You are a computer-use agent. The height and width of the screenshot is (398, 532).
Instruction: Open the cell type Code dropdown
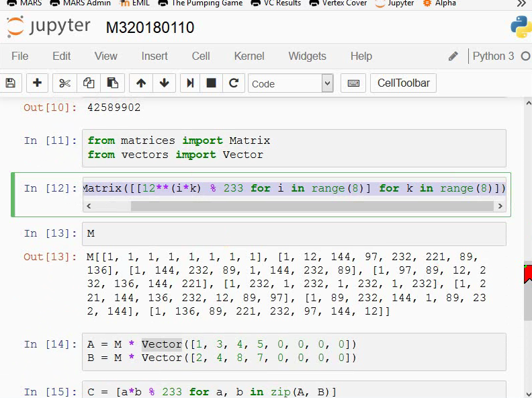click(x=291, y=83)
